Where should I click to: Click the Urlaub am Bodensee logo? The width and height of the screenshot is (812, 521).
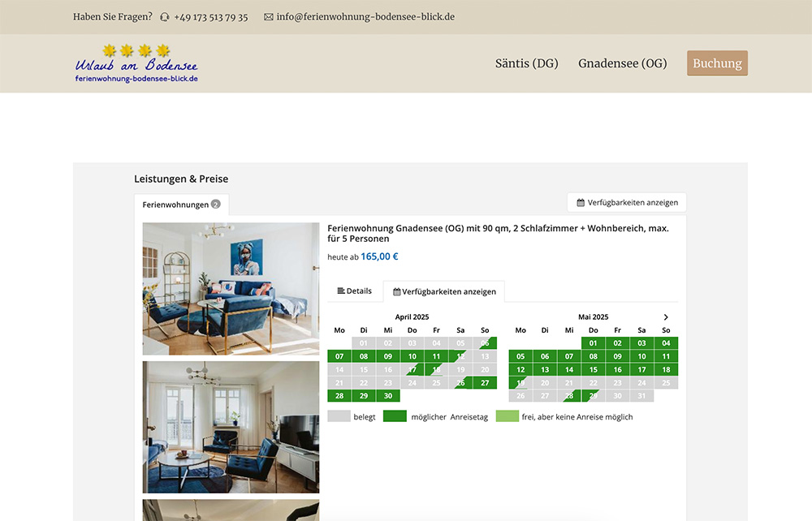pyautogui.click(x=136, y=63)
